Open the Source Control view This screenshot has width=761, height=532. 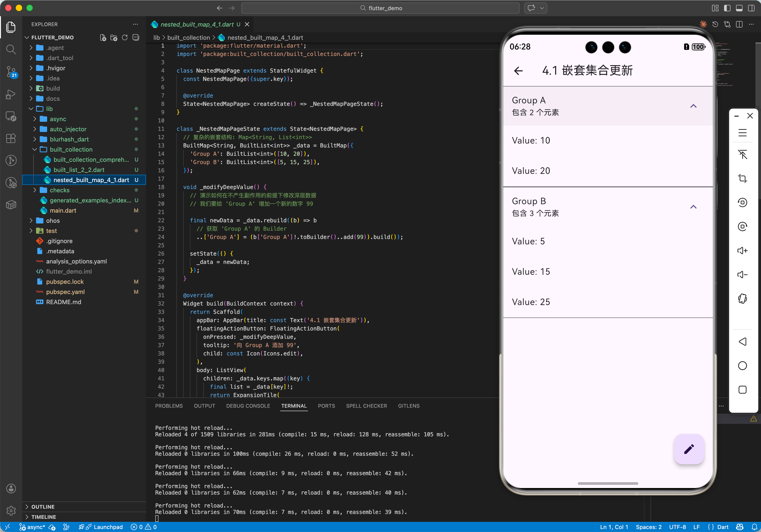tap(11, 71)
